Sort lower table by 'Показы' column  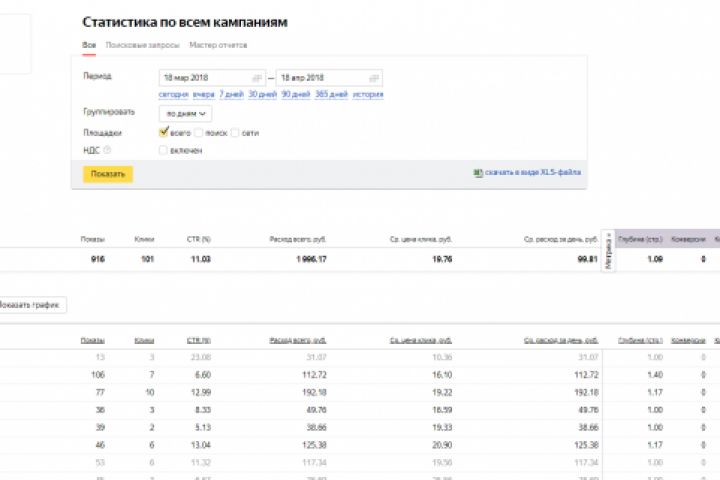click(x=93, y=340)
